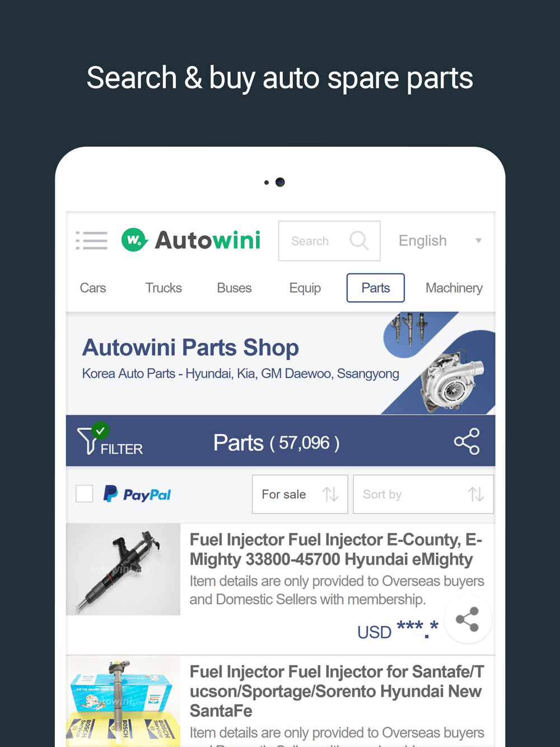
Task: Click the Search input field
Action: click(x=329, y=241)
